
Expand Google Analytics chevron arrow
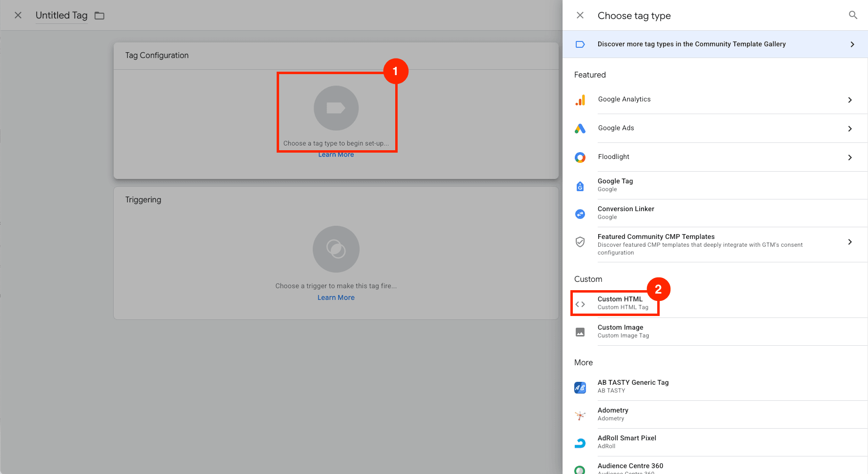click(x=850, y=100)
